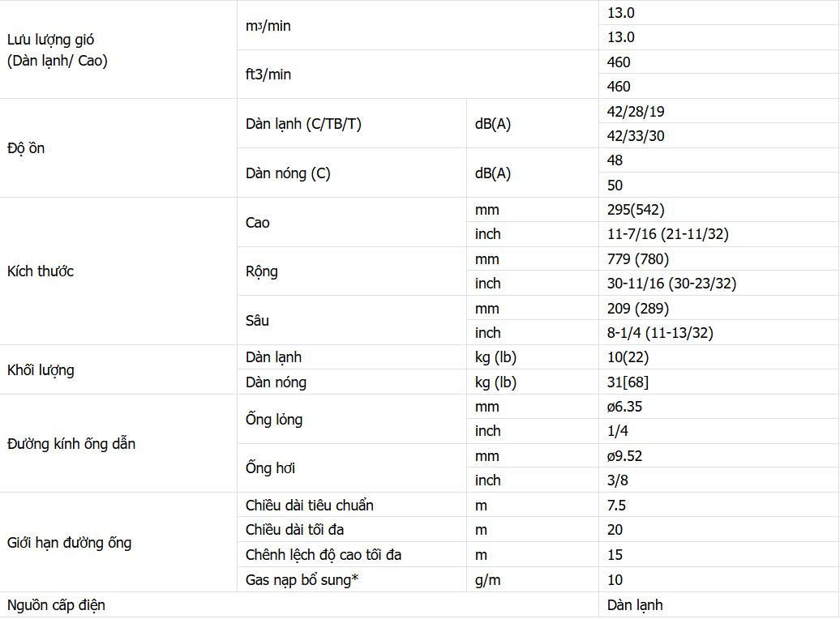Viewport: 840px width, 619px height.
Task: Select the 'Dàn lạnh (C/TB/T)' cell
Action: [303, 124]
